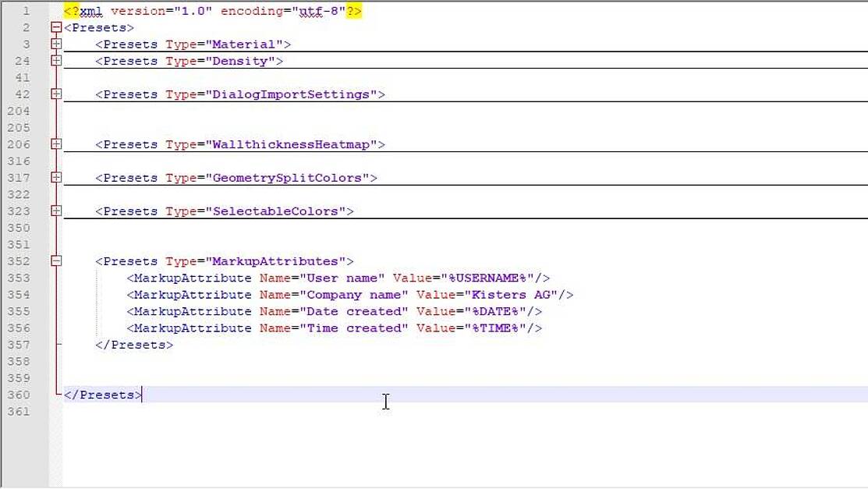This screenshot has width=868, height=489.
Task: Click the closing Presets tag on line 357
Action: pyautogui.click(x=134, y=345)
